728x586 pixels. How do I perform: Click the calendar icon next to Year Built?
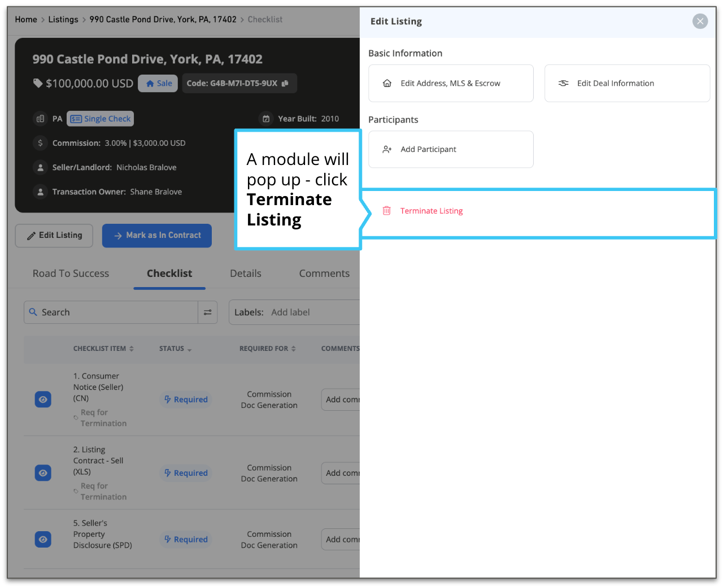coord(266,119)
